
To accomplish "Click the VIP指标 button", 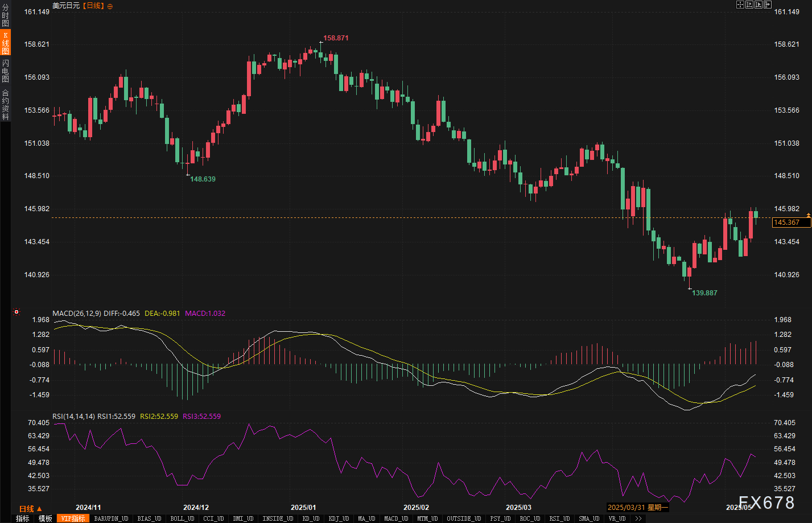I will [73, 518].
